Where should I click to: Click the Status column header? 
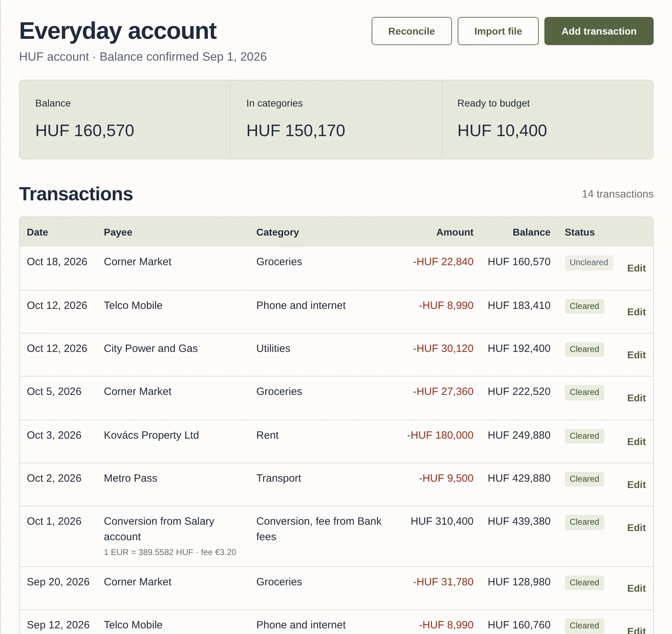coord(579,232)
